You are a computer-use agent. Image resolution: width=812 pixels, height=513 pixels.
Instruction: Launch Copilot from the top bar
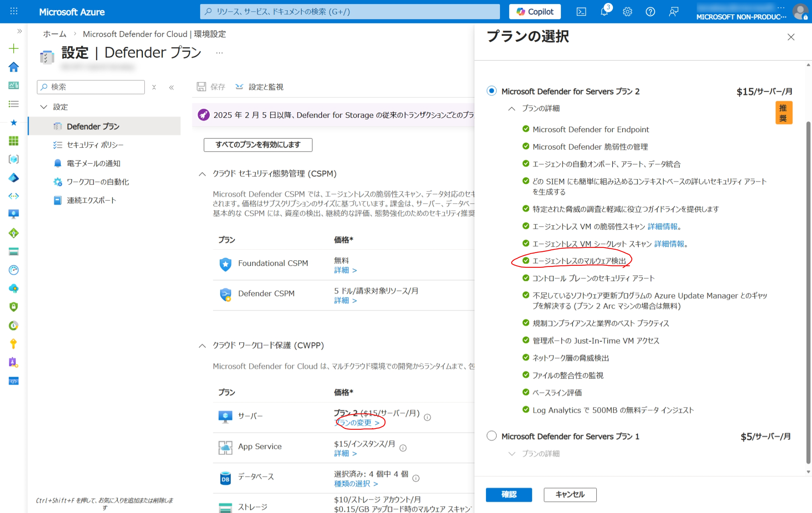coord(535,12)
